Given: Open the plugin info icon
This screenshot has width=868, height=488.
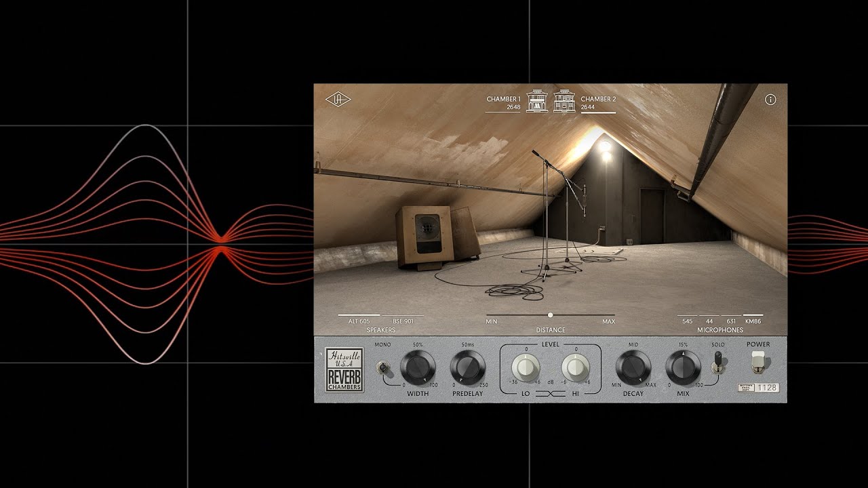Looking at the screenshot, I should coord(770,100).
